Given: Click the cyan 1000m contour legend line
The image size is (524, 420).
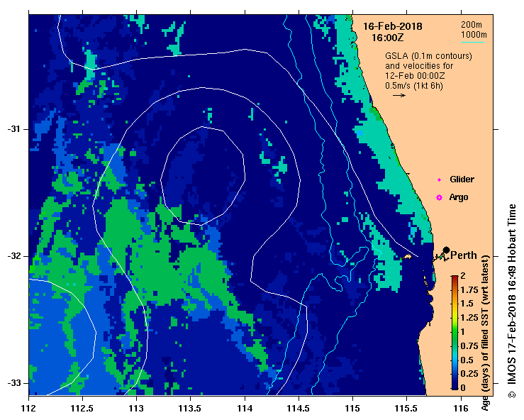Looking at the screenshot, I should tap(472, 42).
